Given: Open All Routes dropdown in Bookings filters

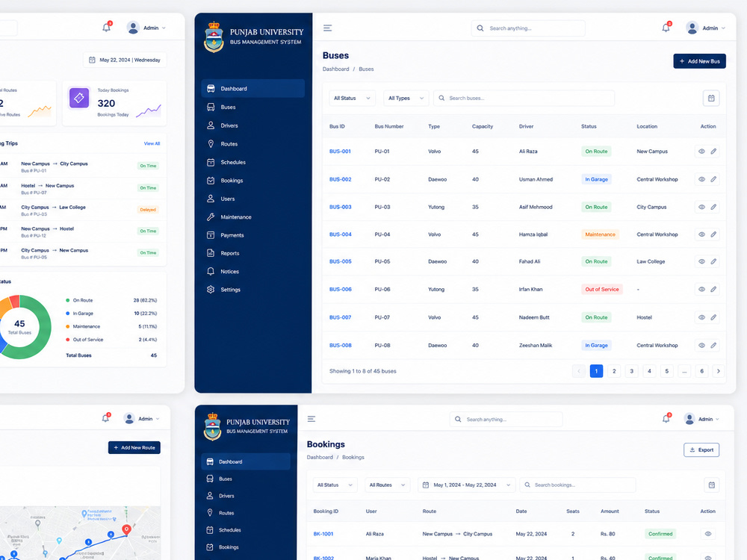Looking at the screenshot, I should [387, 485].
